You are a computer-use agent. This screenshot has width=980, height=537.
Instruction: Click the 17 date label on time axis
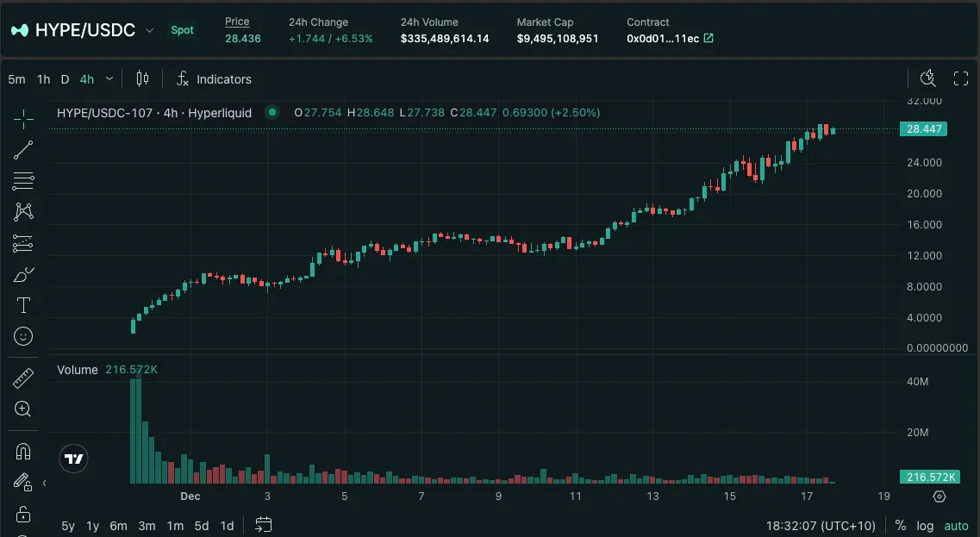coord(807,496)
